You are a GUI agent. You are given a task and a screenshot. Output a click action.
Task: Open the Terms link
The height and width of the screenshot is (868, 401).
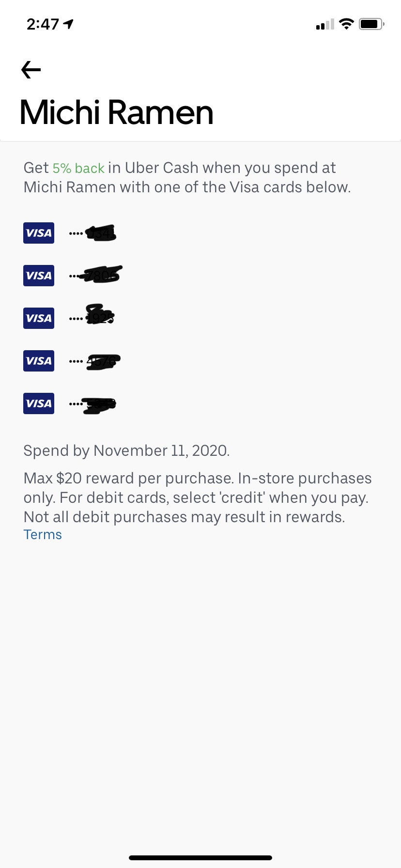click(43, 535)
